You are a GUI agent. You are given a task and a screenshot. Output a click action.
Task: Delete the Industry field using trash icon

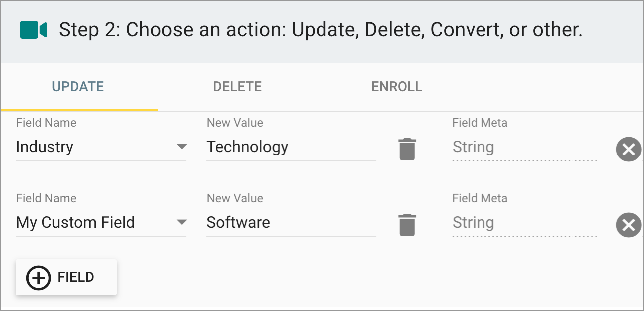(x=407, y=148)
